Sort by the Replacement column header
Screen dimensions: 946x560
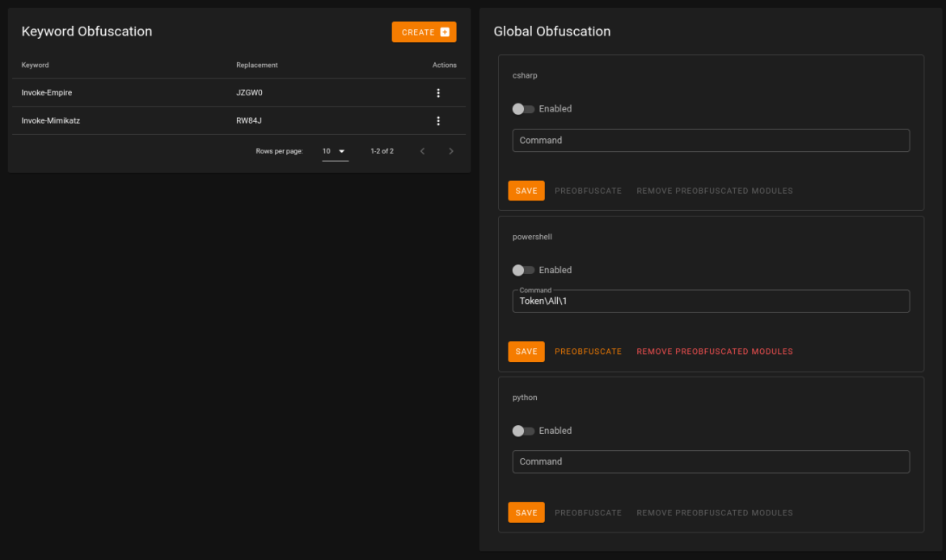(256, 65)
